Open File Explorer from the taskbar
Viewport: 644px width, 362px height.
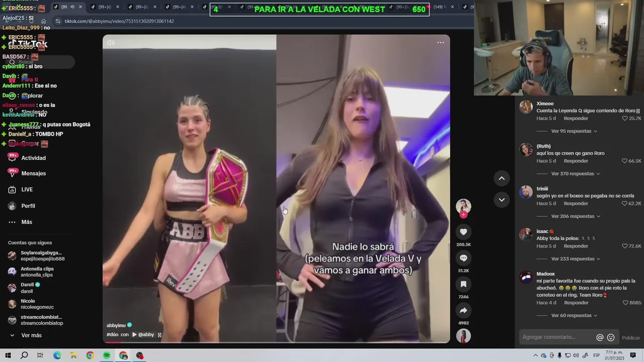pos(73,355)
